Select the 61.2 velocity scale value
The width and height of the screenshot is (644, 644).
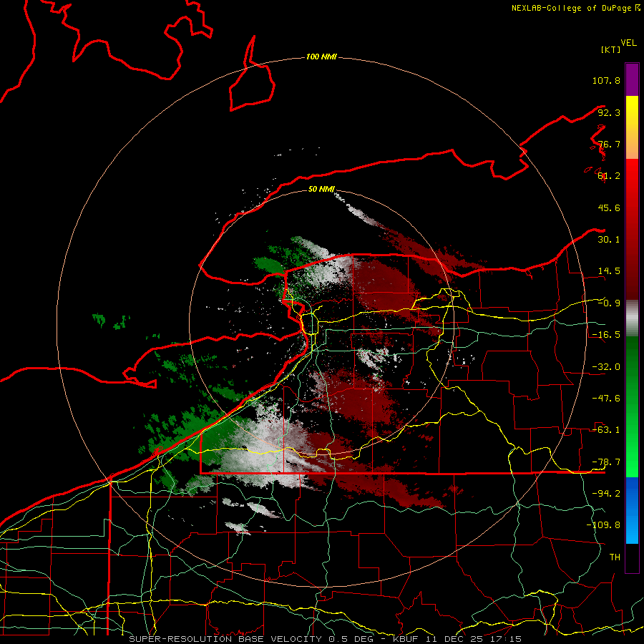pos(609,176)
